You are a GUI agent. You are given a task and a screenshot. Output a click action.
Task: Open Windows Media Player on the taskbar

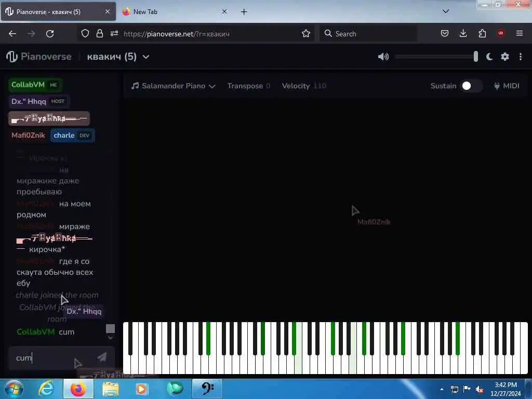(141, 389)
